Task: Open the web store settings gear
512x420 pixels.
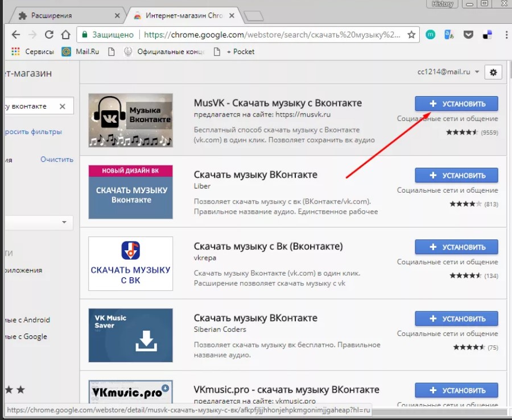Action: [x=493, y=72]
